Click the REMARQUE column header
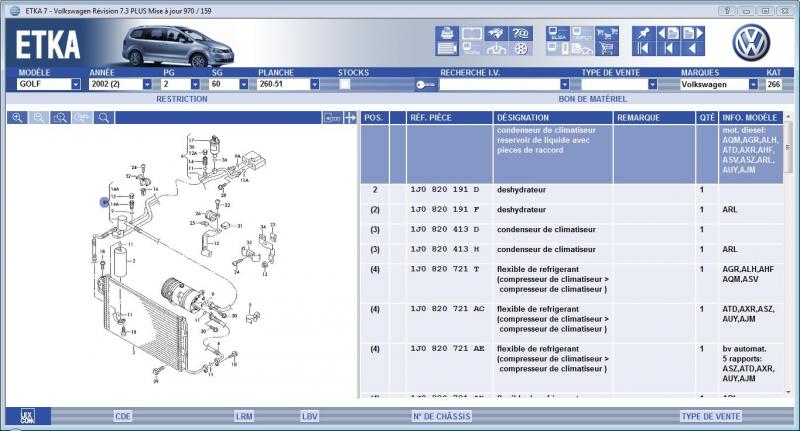The height and width of the screenshot is (431, 800). point(654,118)
